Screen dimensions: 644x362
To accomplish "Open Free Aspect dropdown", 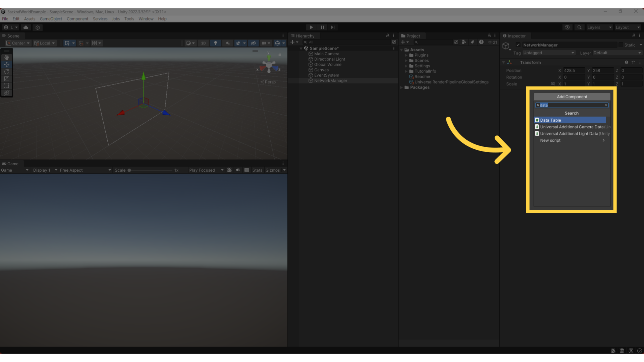I will coord(85,170).
